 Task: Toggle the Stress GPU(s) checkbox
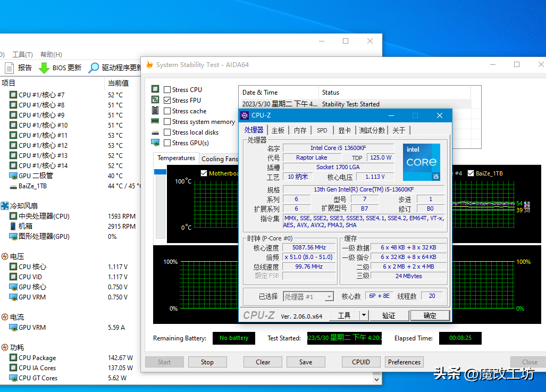coord(167,143)
